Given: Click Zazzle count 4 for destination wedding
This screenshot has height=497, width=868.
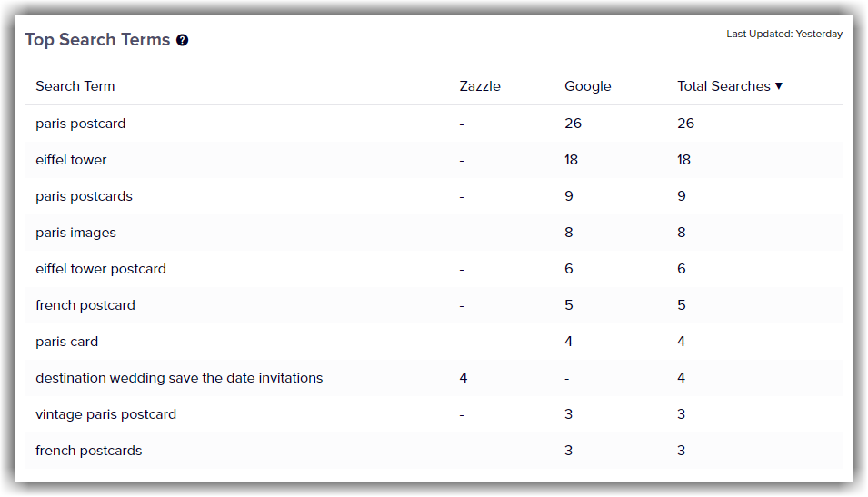Looking at the screenshot, I should click(464, 378).
